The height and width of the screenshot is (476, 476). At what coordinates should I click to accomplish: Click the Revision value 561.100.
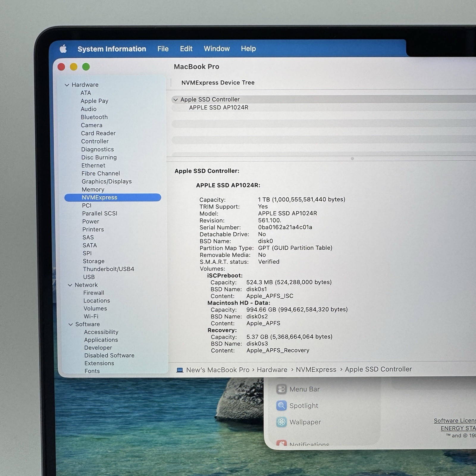tap(270, 220)
